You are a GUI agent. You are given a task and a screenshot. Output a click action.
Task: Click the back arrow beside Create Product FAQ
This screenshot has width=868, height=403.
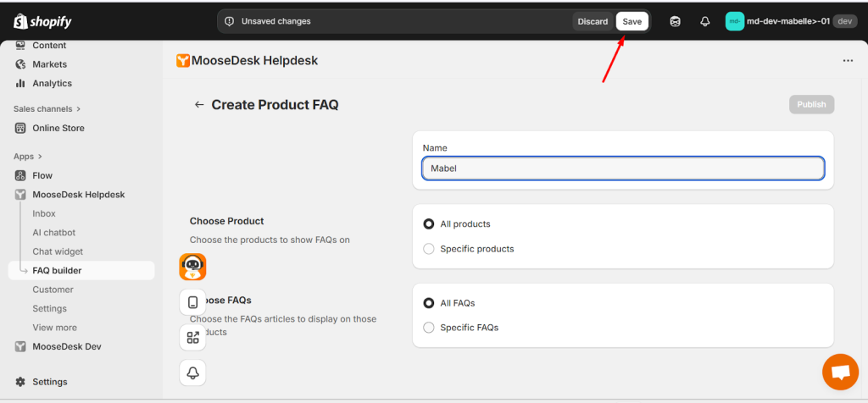(x=199, y=105)
